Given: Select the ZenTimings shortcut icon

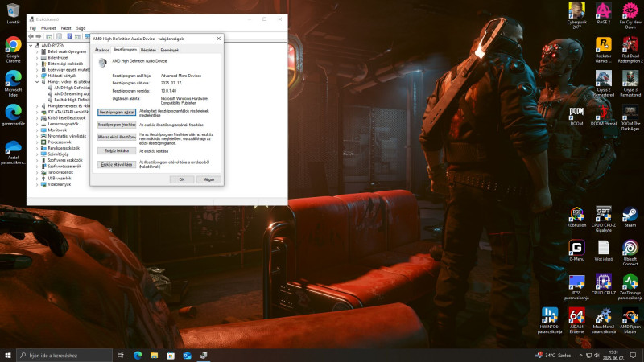Looking at the screenshot, I should [x=630, y=287].
